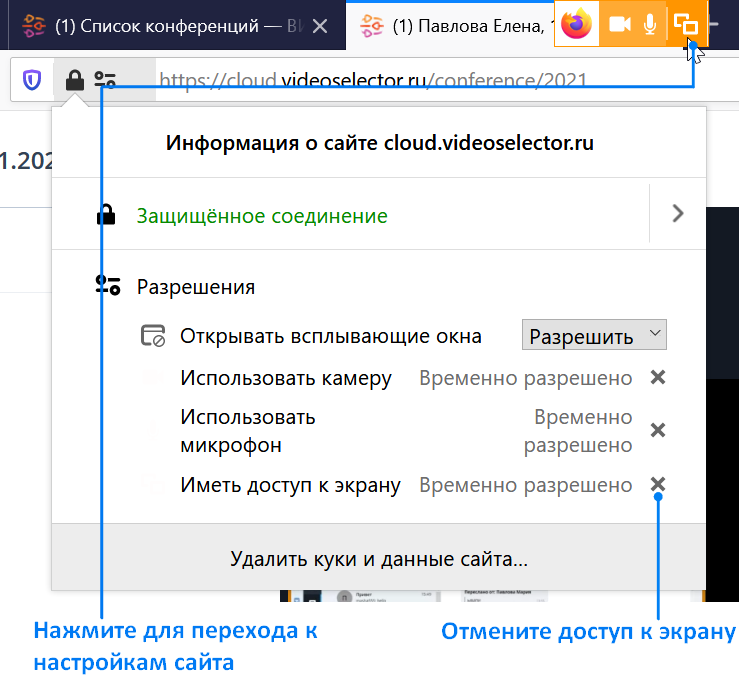Image resolution: width=739 pixels, height=678 pixels.
Task: Expand connection details chevron arrow
Action: 678,213
